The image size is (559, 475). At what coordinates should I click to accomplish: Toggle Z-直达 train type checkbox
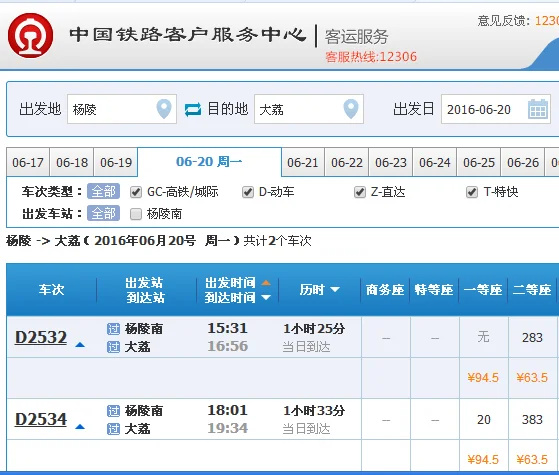[360, 192]
